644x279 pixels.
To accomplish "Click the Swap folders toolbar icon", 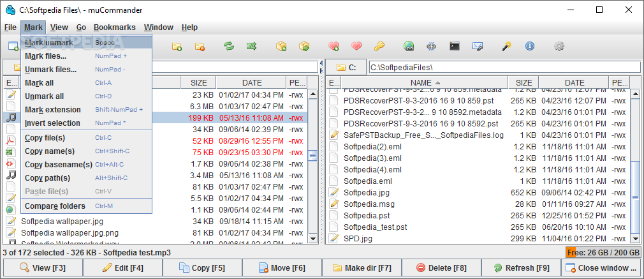I will [229, 46].
